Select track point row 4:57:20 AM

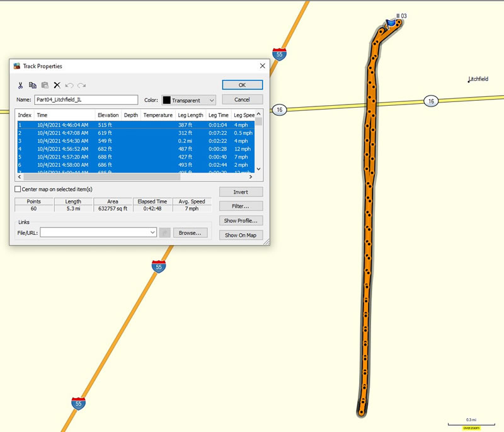(x=136, y=157)
